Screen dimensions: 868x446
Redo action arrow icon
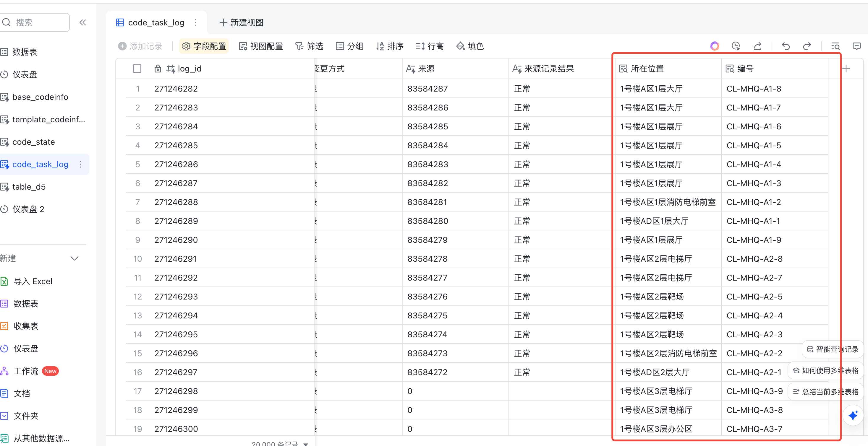807,46
